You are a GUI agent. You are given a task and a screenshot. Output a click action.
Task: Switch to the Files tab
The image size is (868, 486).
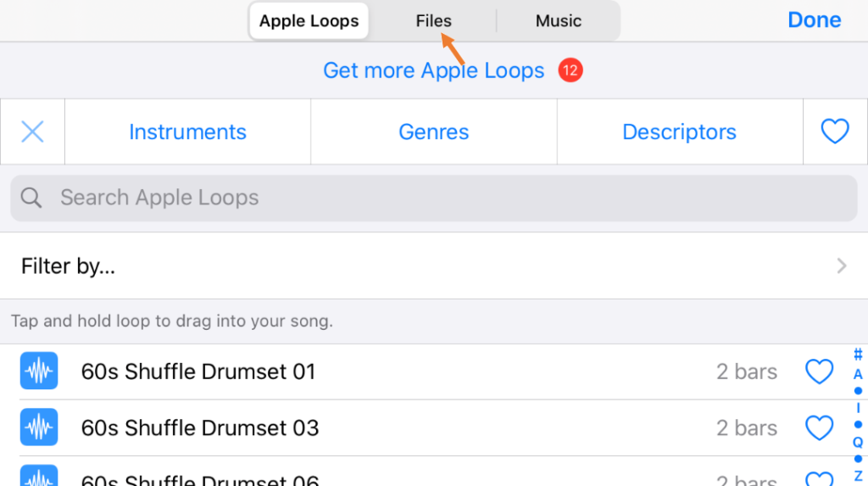pyautogui.click(x=433, y=21)
